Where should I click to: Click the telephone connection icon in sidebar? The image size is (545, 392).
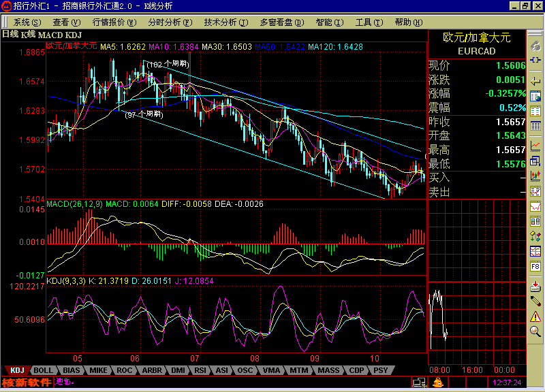tap(535, 46)
